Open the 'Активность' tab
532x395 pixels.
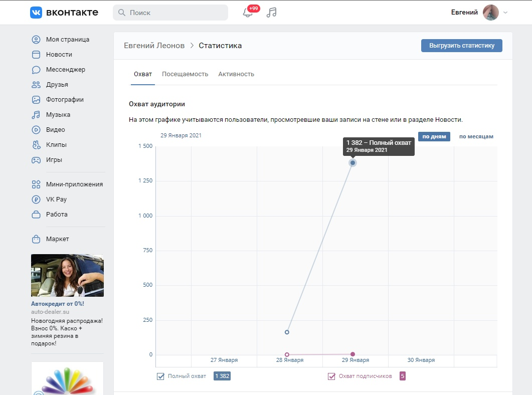coord(236,74)
